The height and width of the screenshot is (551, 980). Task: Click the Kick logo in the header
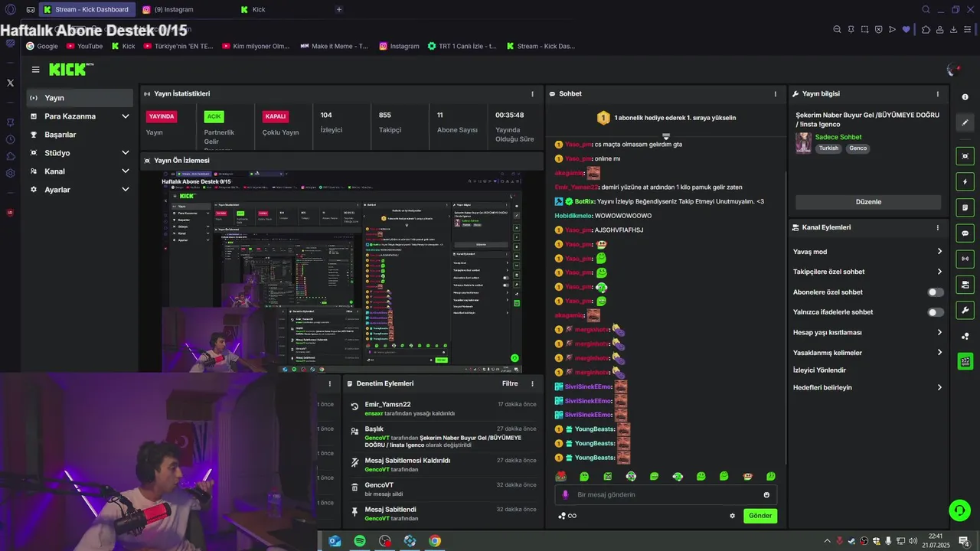click(x=70, y=69)
